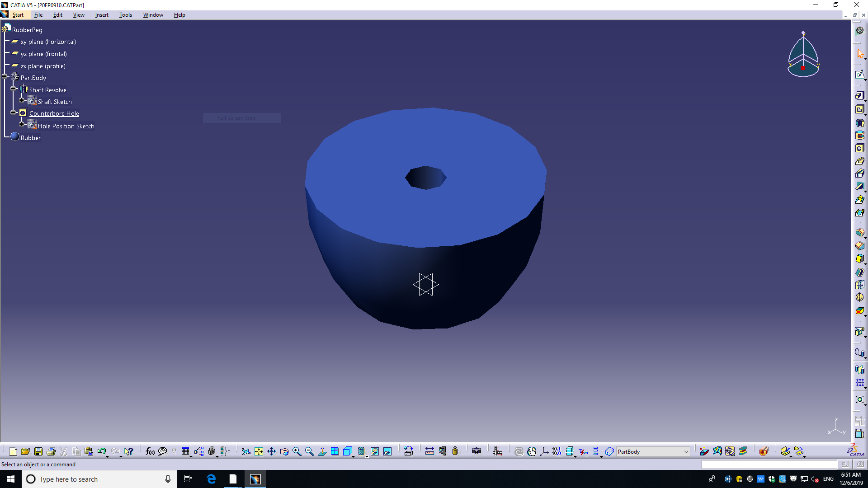Screen dimensions: 868x488
Task: Expand the Shaft Sketch node
Action: point(22,100)
